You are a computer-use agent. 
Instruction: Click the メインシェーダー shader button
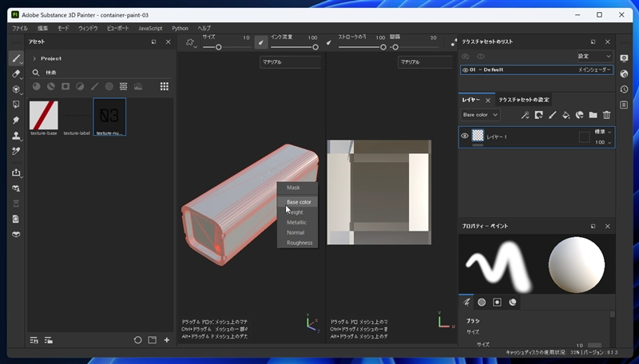click(x=594, y=70)
